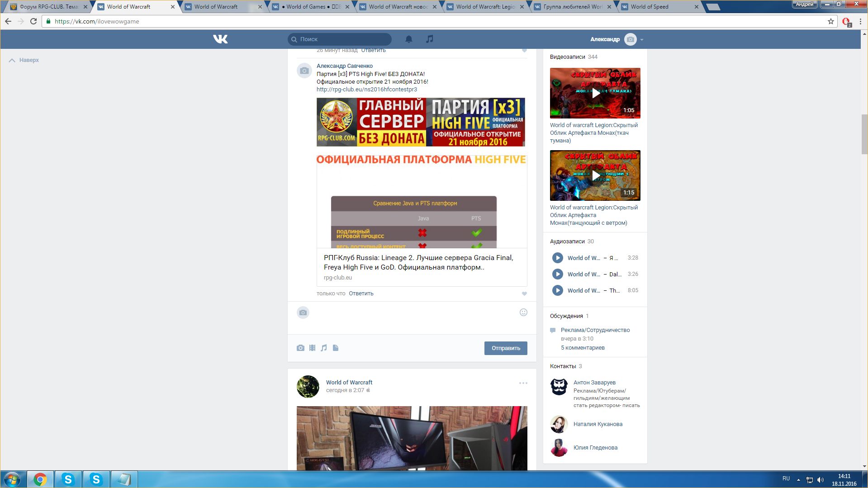The height and width of the screenshot is (488, 868).
Task: Play the 8:05 audio track
Action: pos(558,290)
